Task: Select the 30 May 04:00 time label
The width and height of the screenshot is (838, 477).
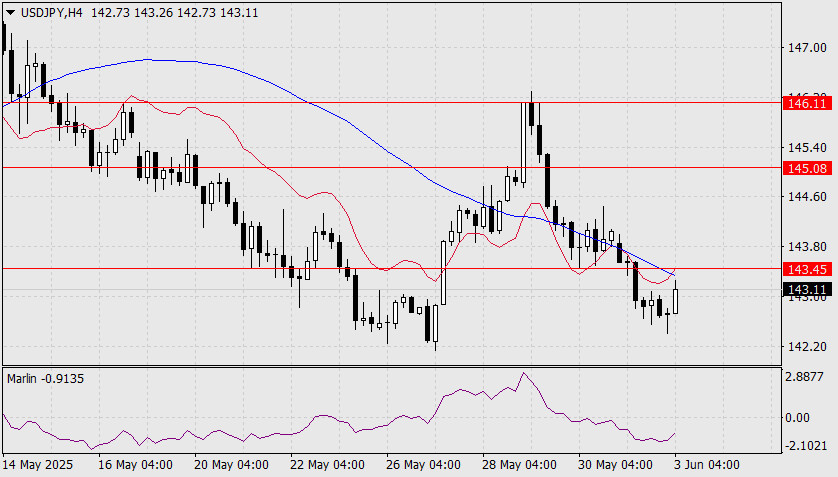Action: click(x=616, y=465)
